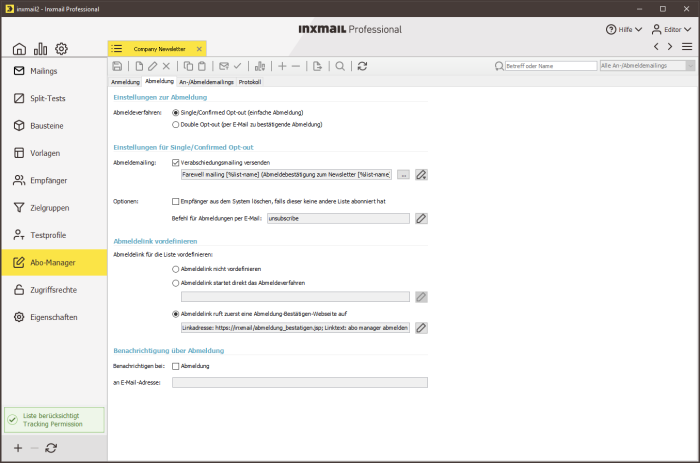Select the Company Newsletter tab
Viewport: 700px width, 463px height.
pyautogui.click(x=159, y=49)
